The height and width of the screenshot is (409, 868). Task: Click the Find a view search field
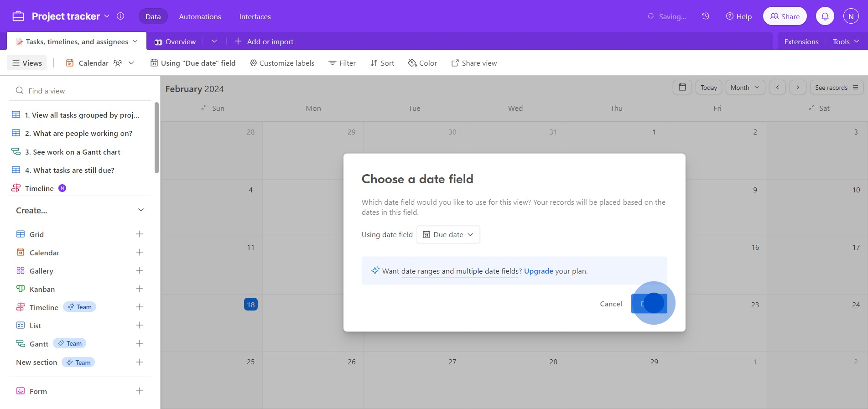80,90
